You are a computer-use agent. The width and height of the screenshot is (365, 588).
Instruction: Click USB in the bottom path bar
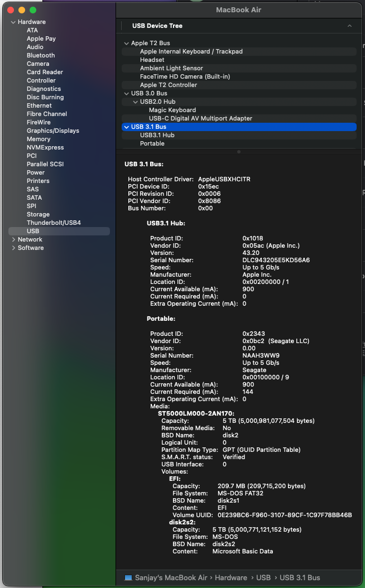263,578
